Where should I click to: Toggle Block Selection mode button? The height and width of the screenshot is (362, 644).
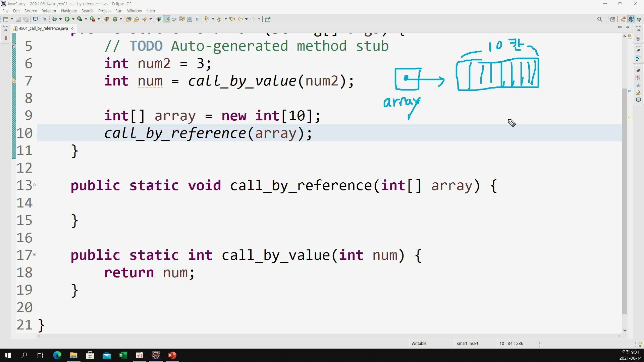(190, 19)
